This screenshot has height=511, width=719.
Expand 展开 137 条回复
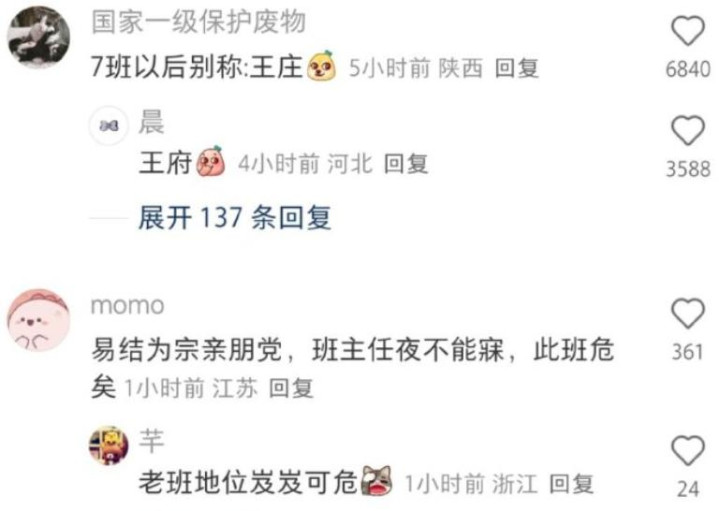tap(235, 217)
